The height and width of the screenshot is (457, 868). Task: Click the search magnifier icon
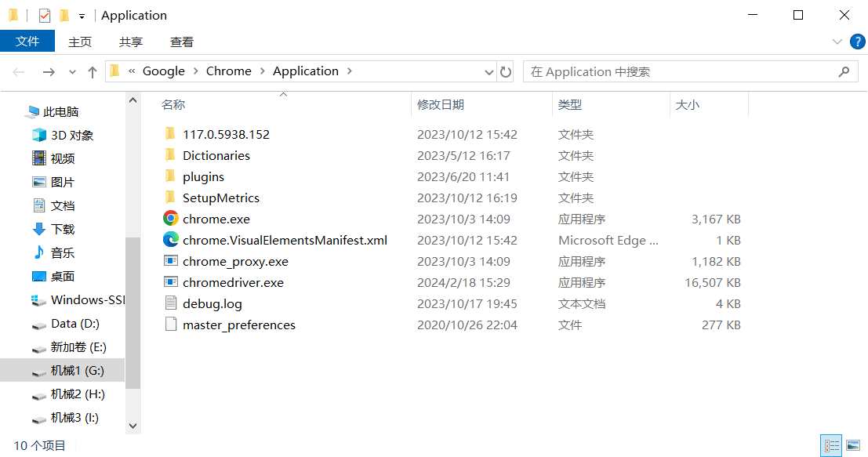(x=844, y=71)
